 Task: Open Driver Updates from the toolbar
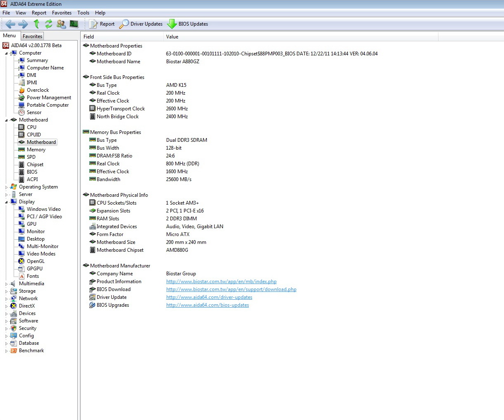pos(141,24)
